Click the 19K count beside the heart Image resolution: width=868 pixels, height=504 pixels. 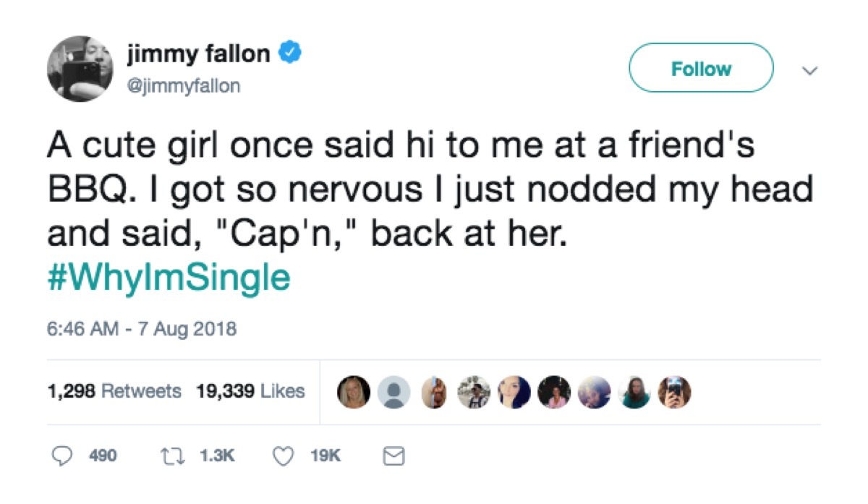[x=325, y=457]
